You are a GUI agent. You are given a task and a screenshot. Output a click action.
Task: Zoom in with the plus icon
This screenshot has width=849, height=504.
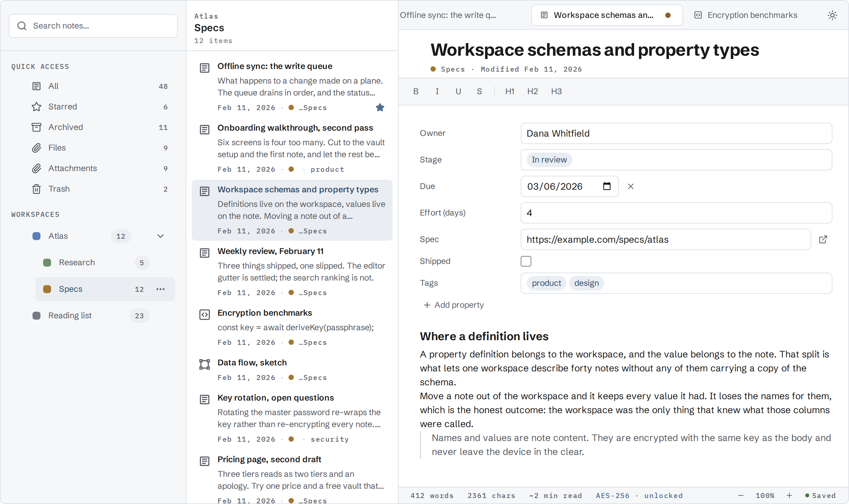point(789,495)
